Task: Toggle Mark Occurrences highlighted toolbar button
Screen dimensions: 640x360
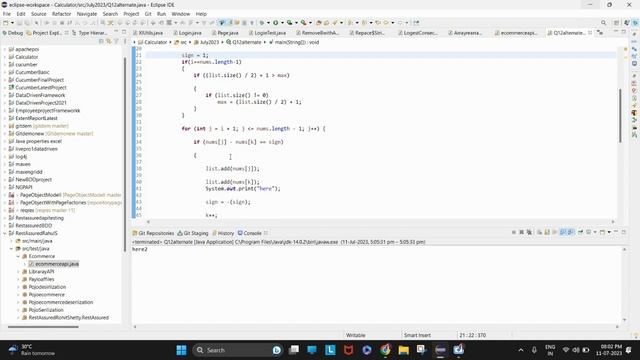Action: pyautogui.click(x=222, y=23)
